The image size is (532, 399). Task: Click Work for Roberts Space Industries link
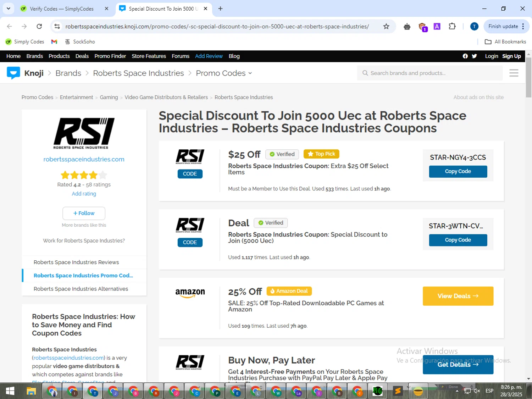coord(84,240)
